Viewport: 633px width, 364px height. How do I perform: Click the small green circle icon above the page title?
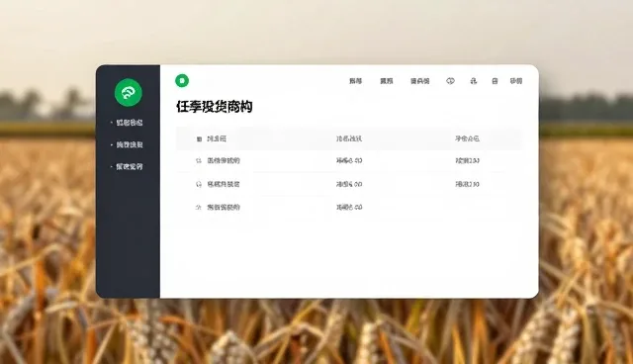pyautogui.click(x=182, y=81)
